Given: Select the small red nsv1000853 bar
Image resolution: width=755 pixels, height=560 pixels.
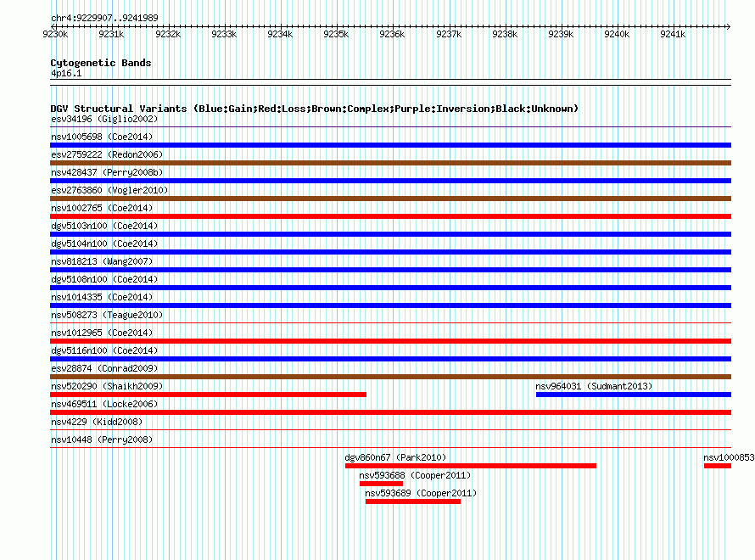Looking at the screenshot, I should tap(718, 466).
